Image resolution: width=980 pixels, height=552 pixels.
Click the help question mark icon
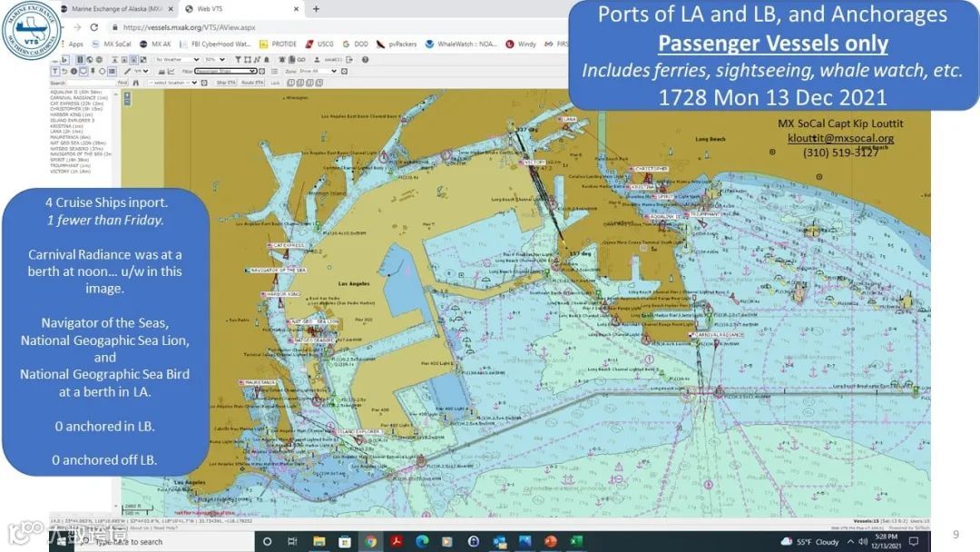(x=365, y=59)
